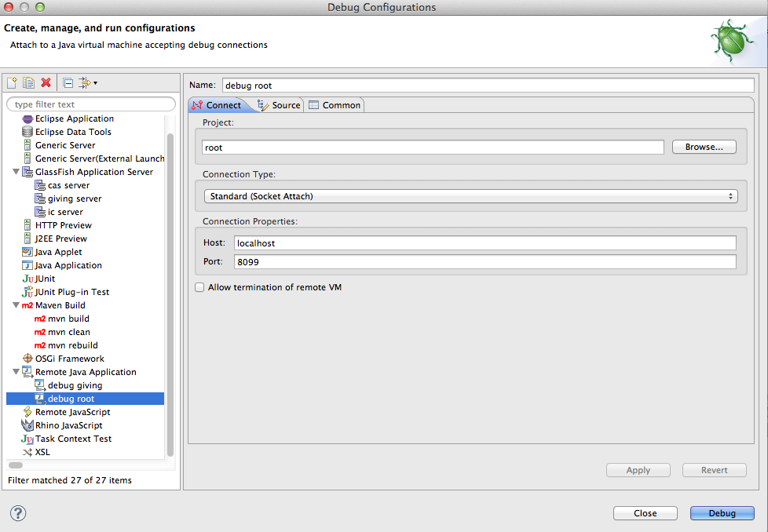Open help with the question mark icon
Screen dimensions: 768x532
pyautogui.click(x=18, y=513)
